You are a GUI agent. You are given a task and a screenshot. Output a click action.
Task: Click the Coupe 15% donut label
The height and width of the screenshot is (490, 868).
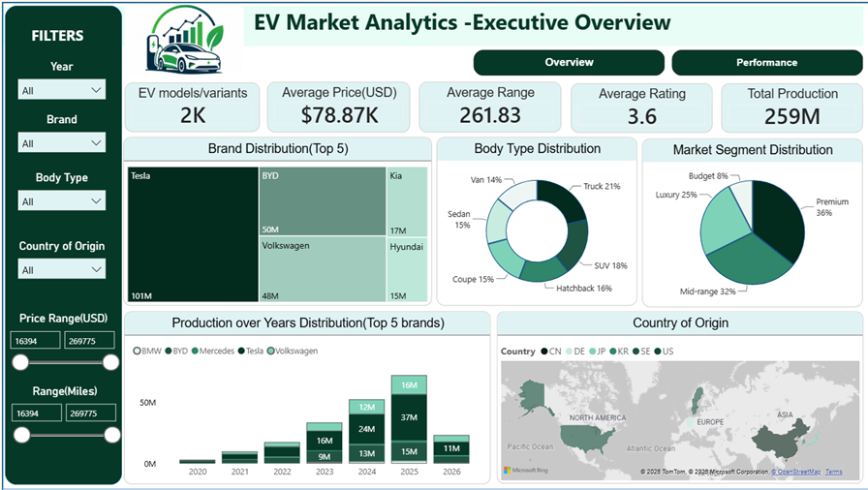coord(473,279)
